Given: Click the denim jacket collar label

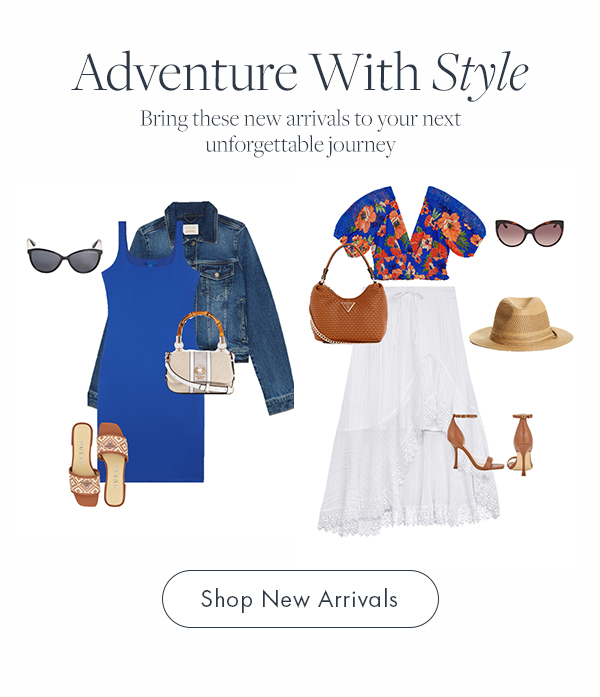Looking at the screenshot, I should (x=190, y=229).
